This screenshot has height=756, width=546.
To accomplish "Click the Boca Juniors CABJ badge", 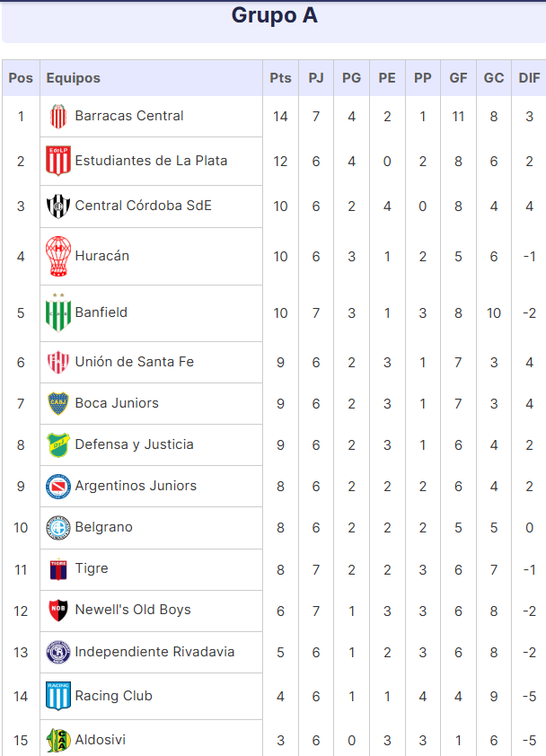I will pos(57,403).
